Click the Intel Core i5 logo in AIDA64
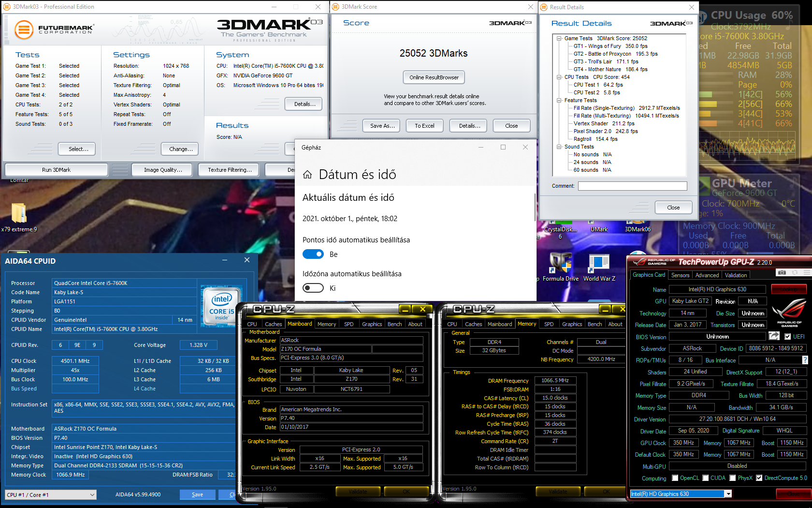The image size is (812, 508). click(222, 305)
